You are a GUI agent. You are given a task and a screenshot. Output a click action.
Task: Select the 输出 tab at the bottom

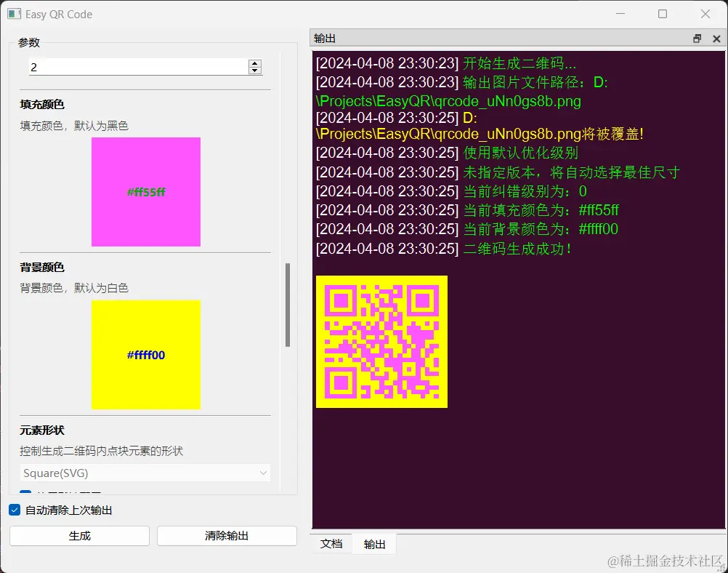[374, 544]
